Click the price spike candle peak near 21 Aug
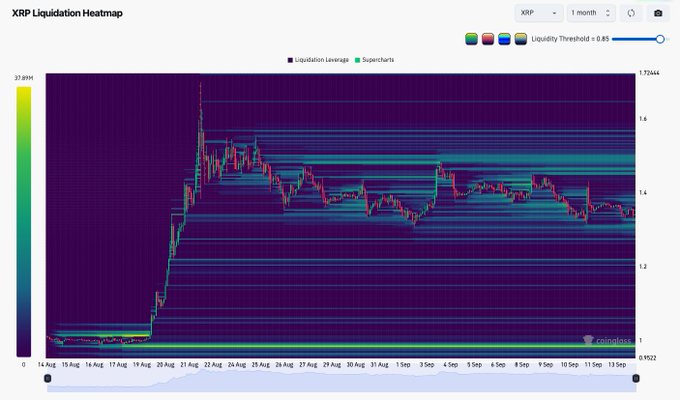The width and height of the screenshot is (680, 400). coord(200,85)
